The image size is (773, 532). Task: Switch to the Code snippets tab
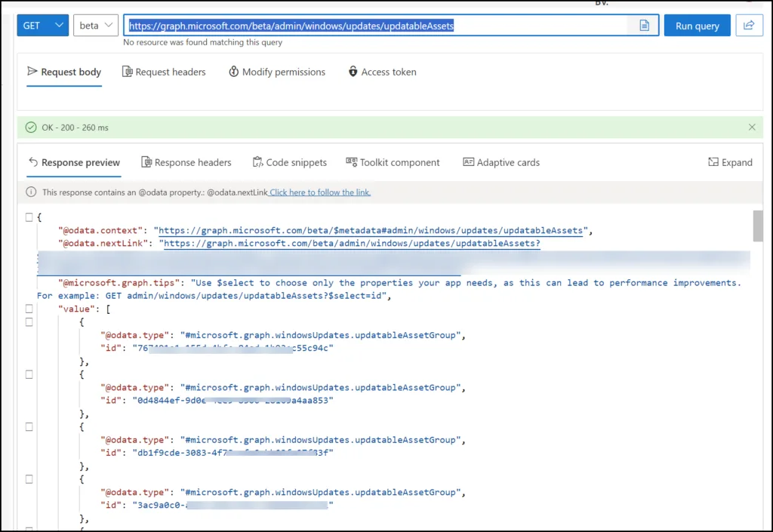point(289,162)
